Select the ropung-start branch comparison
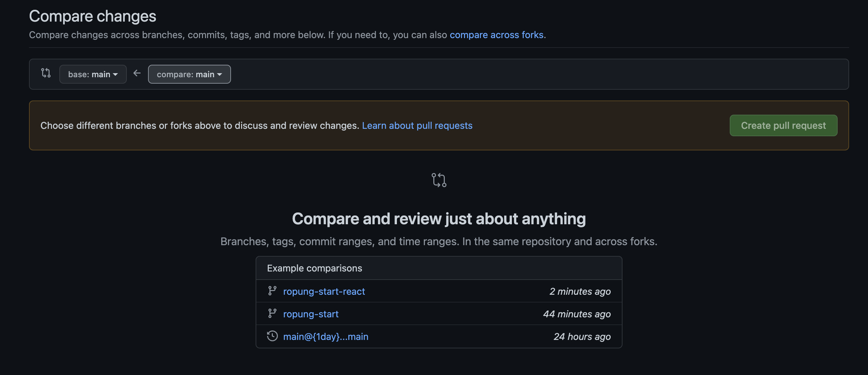 click(311, 314)
